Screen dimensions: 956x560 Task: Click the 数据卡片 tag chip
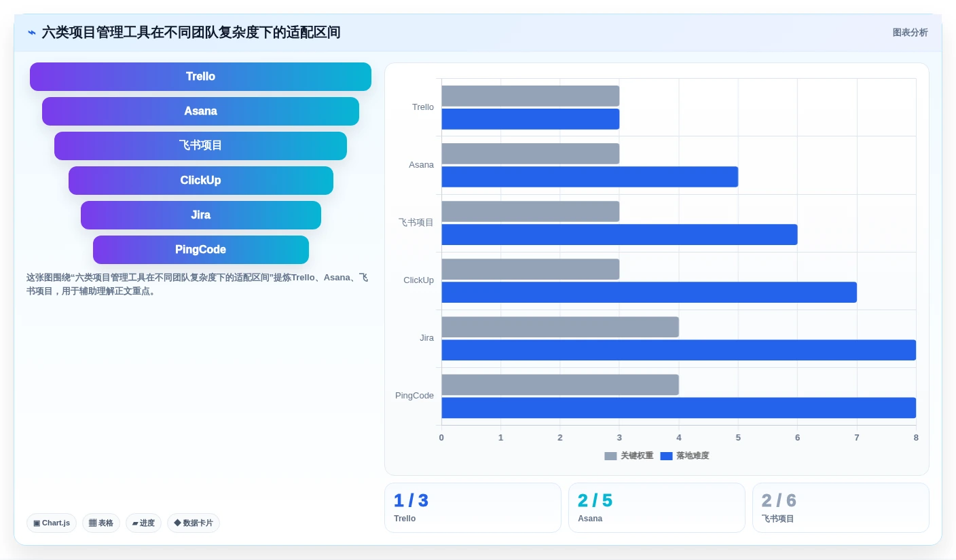pyautogui.click(x=194, y=523)
